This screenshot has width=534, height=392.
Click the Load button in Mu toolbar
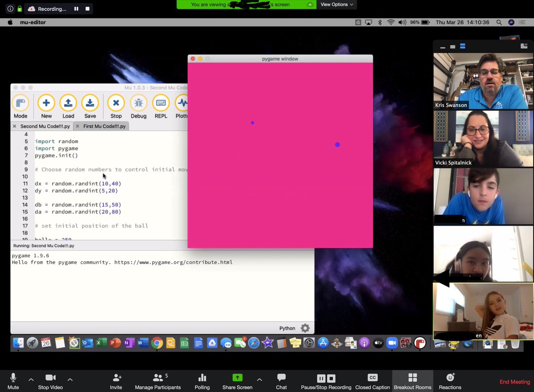[68, 107]
